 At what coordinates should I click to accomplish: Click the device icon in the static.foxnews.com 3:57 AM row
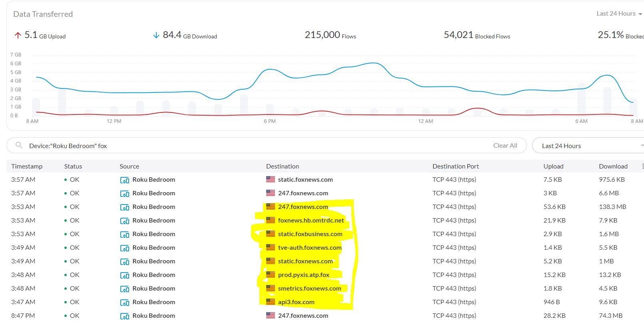click(125, 180)
